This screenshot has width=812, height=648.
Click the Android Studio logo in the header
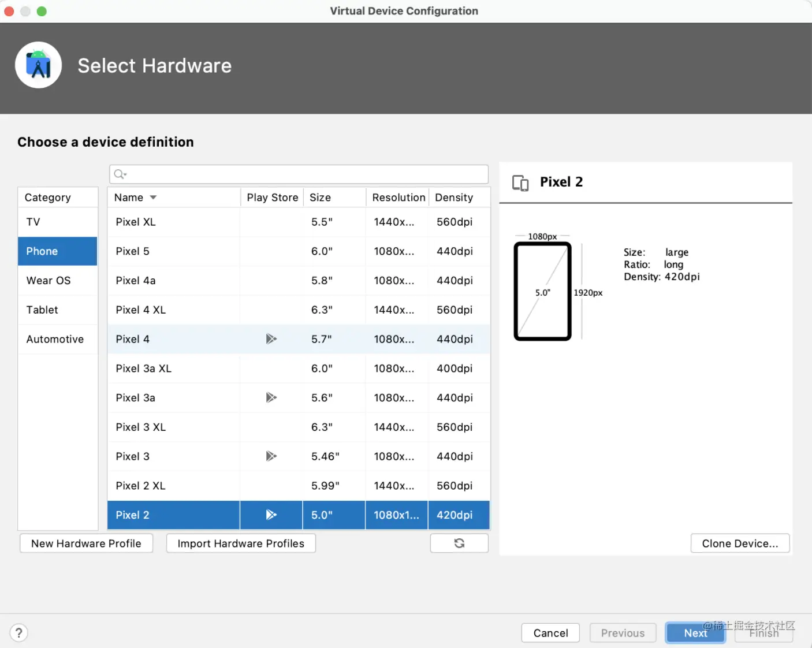[x=39, y=65]
